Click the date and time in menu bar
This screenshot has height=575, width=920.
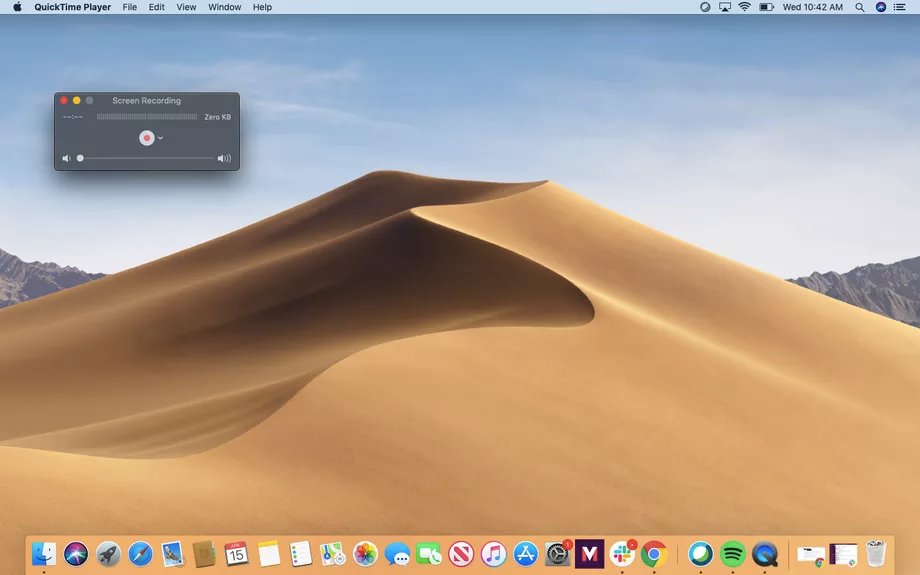(812, 7)
